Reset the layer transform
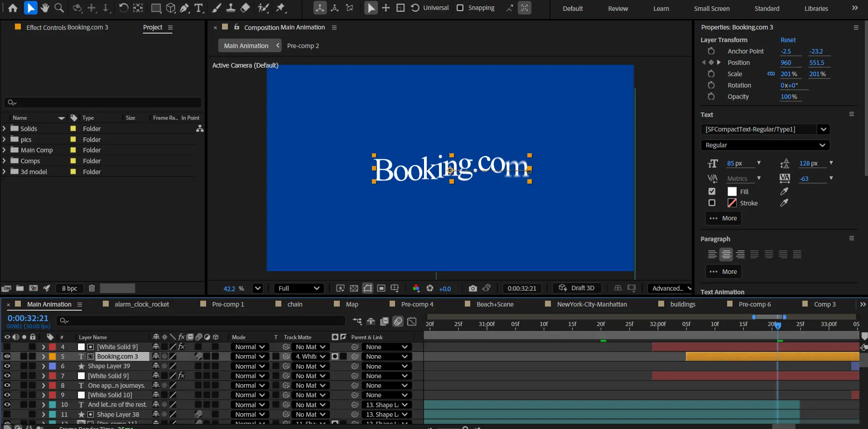This screenshot has height=429, width=868. pos(788,40)
